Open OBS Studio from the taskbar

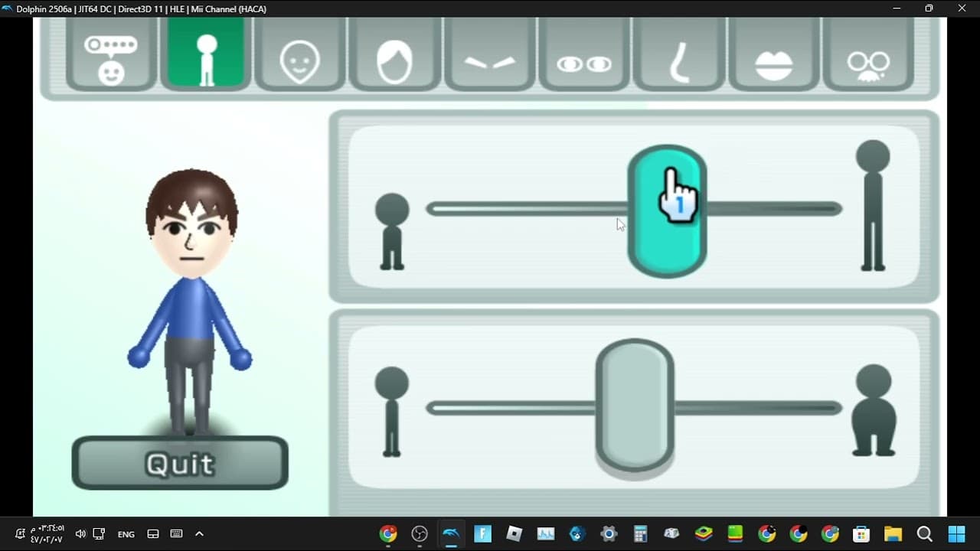[420, 534]
